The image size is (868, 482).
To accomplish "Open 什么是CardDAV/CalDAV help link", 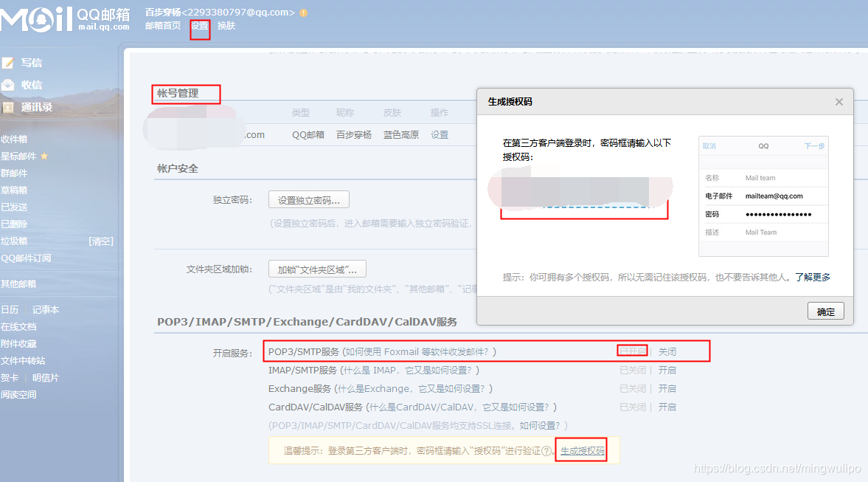I will 459,407.
